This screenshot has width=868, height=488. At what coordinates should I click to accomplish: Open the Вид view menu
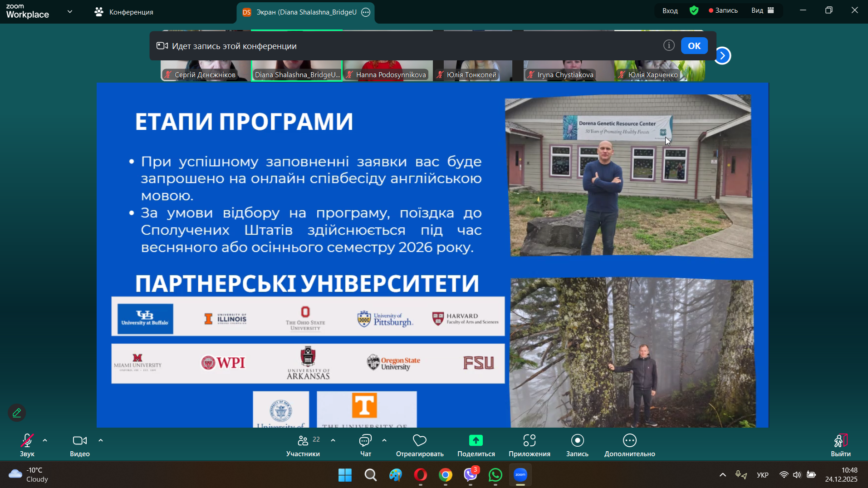(762, 10)
